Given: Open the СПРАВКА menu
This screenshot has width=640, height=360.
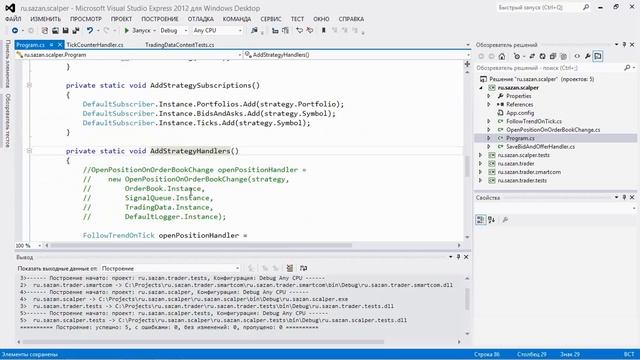Looking at the screenshot, I should (x=351, y=19).
